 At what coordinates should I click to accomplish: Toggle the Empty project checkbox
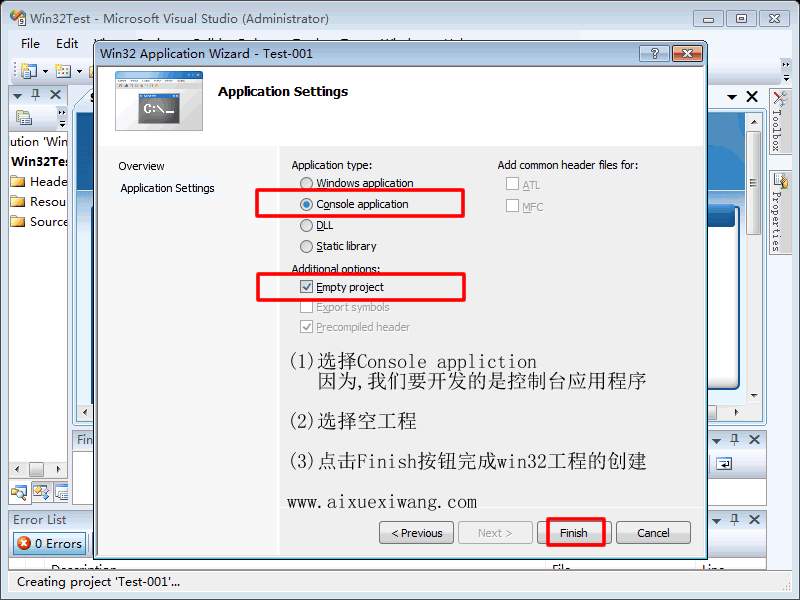307,288
